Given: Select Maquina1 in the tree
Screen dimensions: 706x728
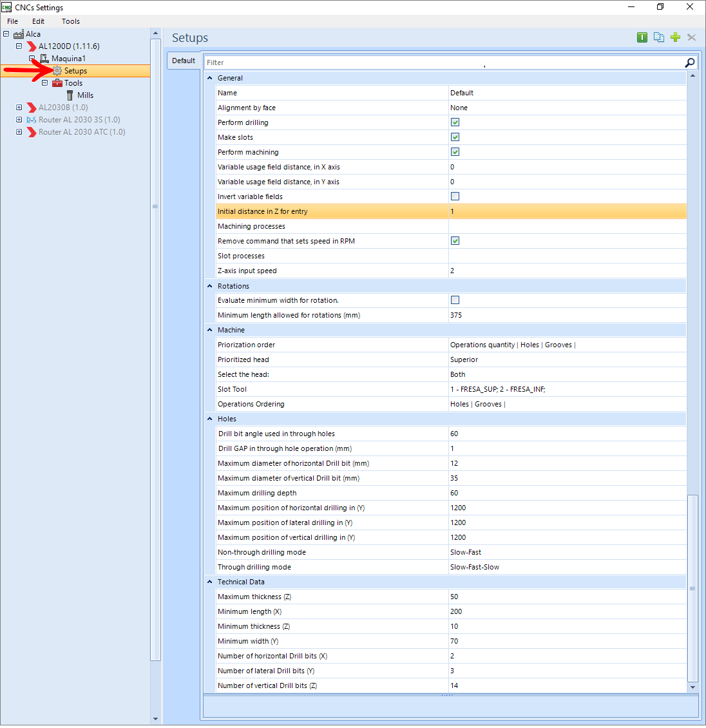Looking at the screenshot, I should pos(68,59).
